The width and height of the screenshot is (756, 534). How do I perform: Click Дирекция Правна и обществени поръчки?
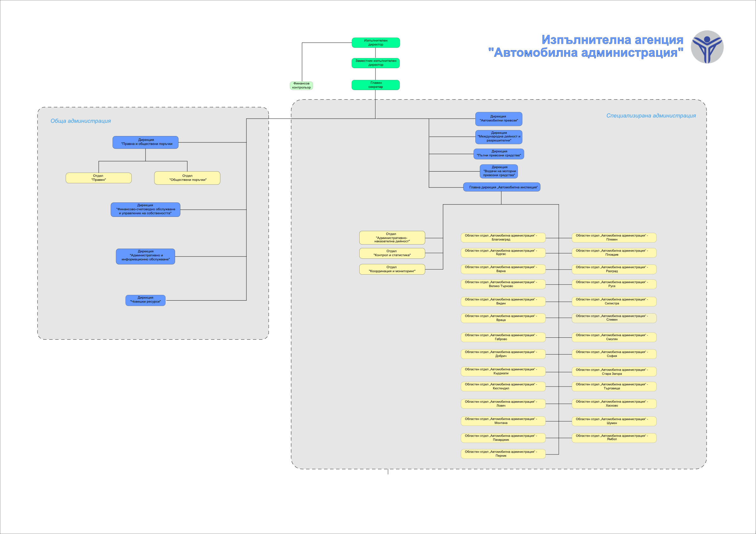pos(145,142)
